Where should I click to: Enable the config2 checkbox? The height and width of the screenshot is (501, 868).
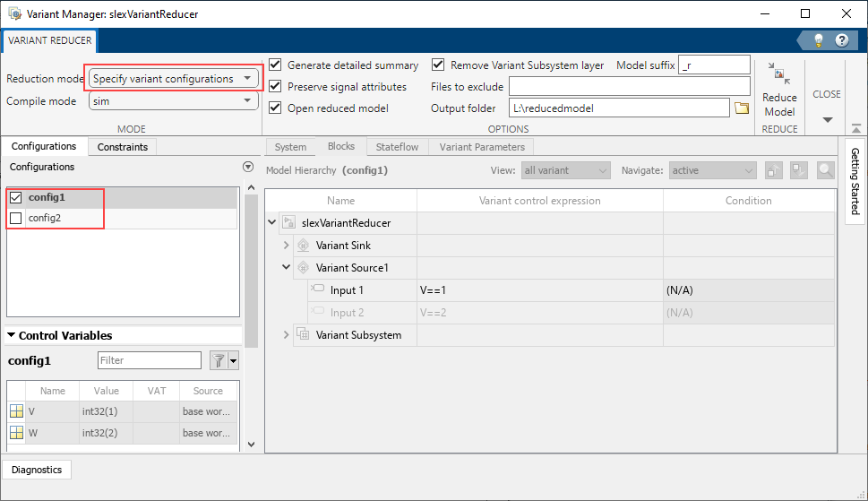pyautogui.click(x=15, y=219)
